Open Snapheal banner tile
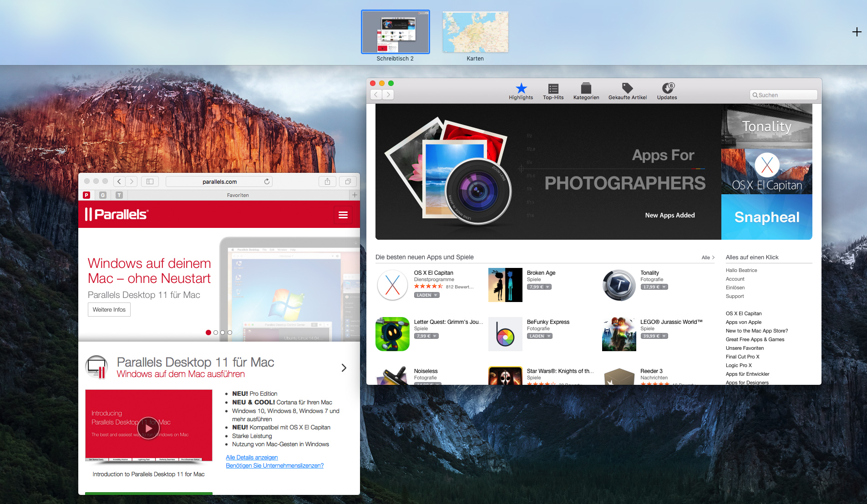This screenshot has height=504, width=867. [x=767, y=217]
